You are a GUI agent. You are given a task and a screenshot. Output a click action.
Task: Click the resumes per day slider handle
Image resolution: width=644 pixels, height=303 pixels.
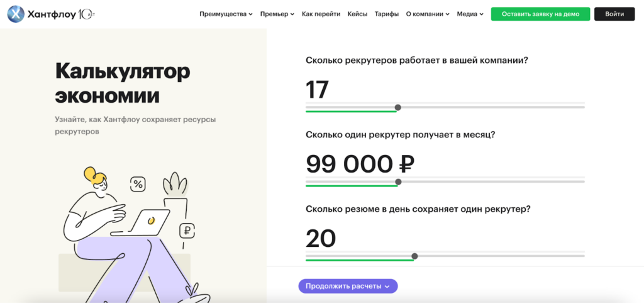tap(414, 256)
